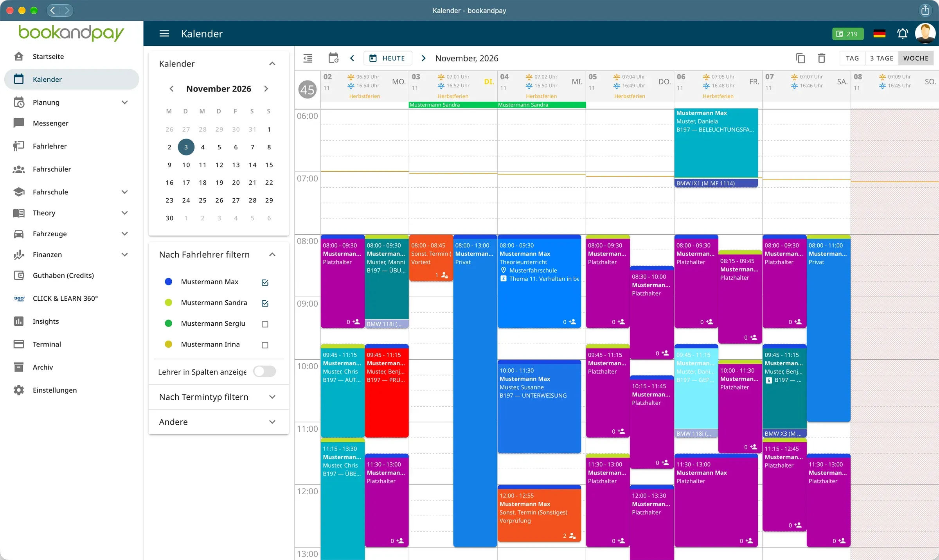Collapse the Kalender mini calendar panel

[272, 64]
